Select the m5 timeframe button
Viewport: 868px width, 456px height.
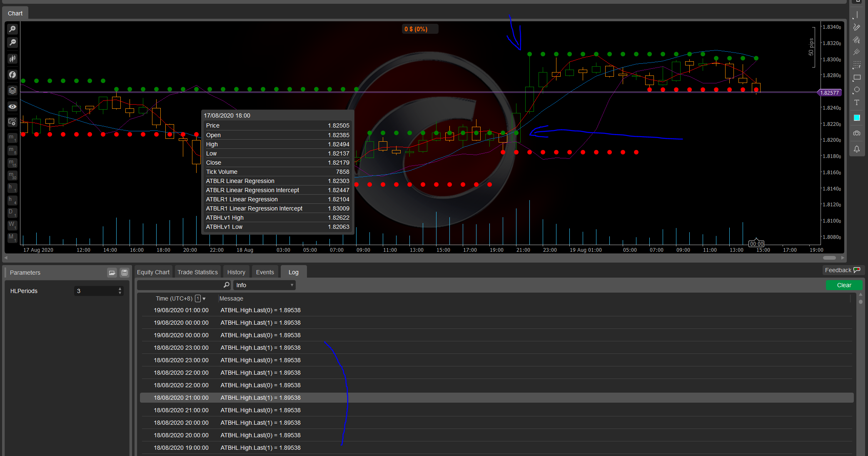(12, 150)
